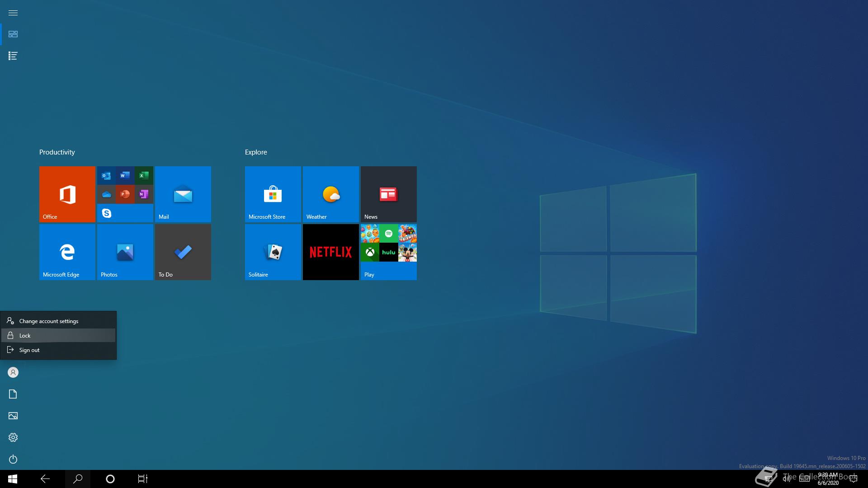Viewport: 868px width, 488px height.
Task: Select Change account settings
Action: [58, 321]
